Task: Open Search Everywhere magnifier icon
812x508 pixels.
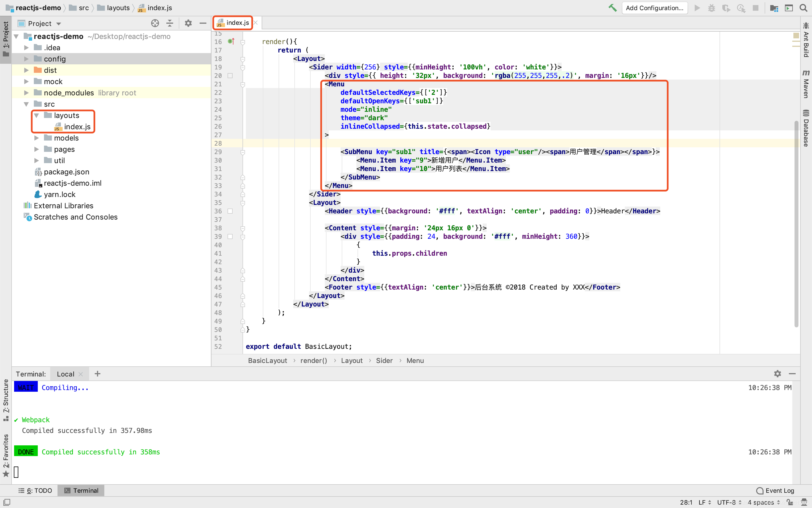Action: click(803, 8)
